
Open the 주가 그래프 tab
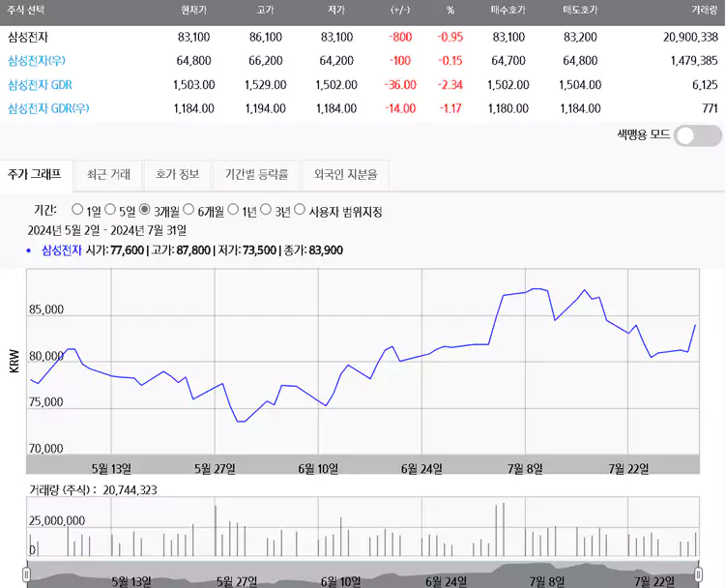[35, 174]
